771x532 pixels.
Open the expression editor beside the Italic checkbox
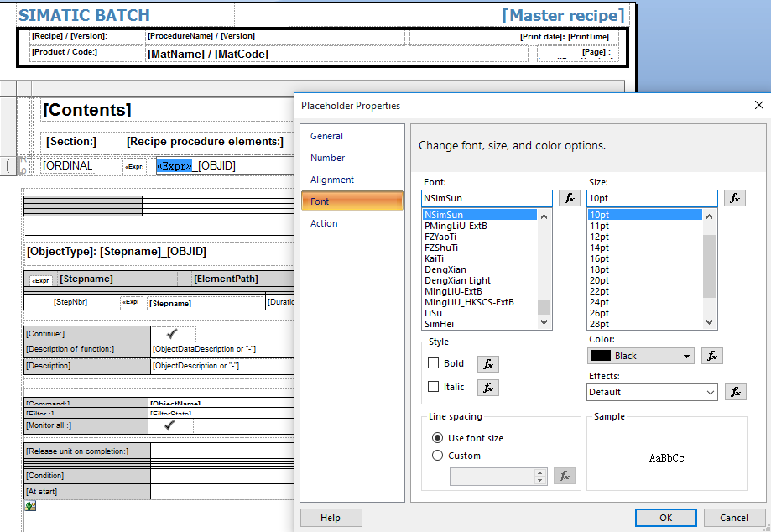487,388
